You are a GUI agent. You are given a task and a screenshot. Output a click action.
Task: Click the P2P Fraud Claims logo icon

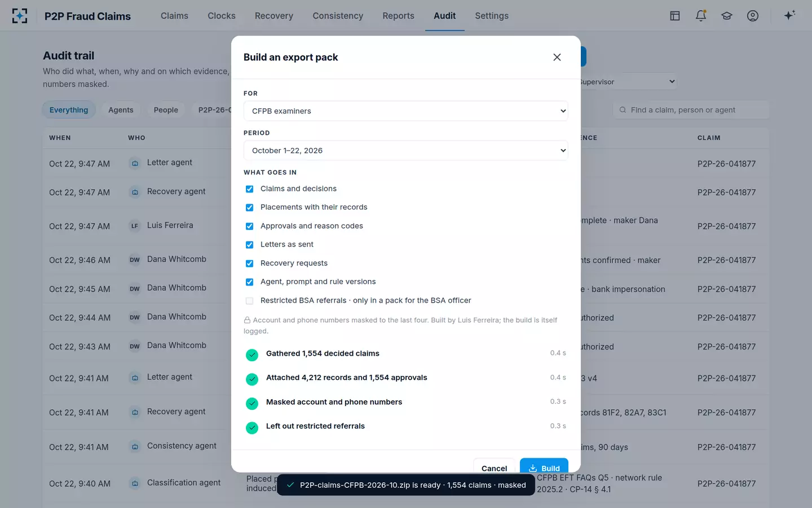point(20,16)
